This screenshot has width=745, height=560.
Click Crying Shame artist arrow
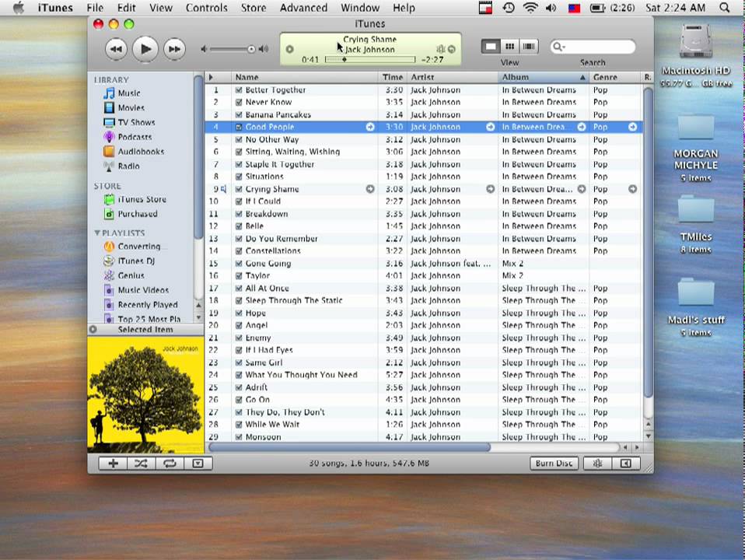(491, 189)
